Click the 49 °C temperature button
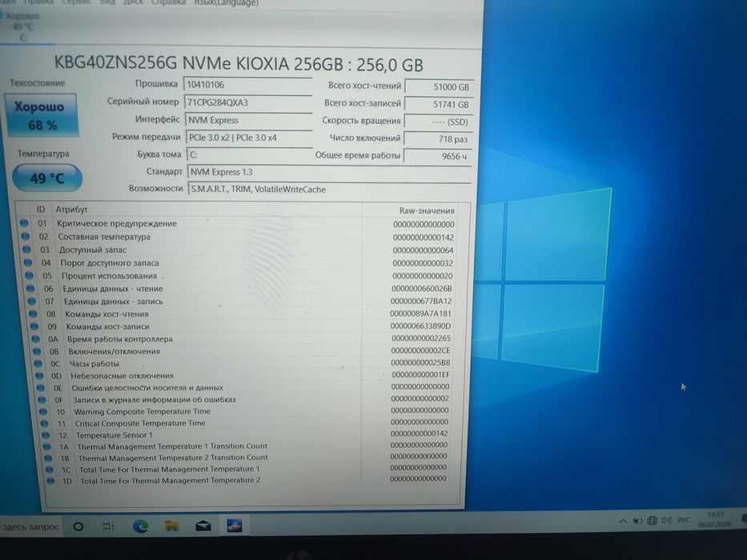The image size is (747, 560). pyautogui.click(x=46, y=178)
